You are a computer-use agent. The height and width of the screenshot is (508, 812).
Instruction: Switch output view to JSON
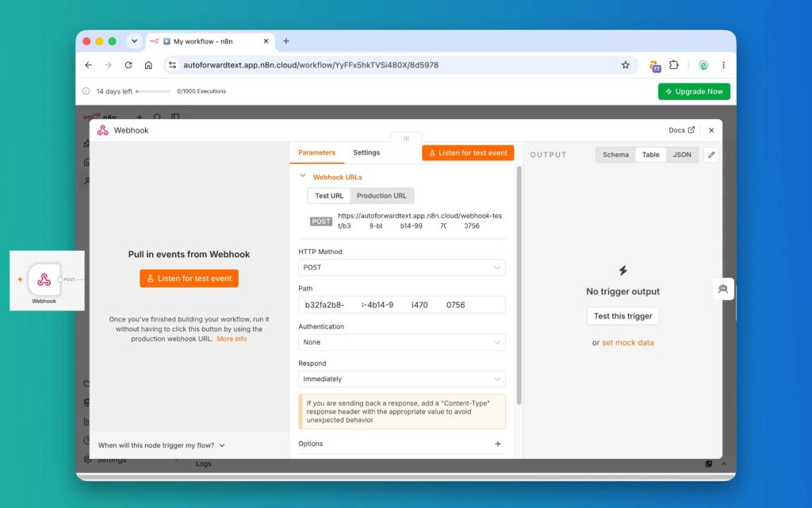[x=681, y=155]
